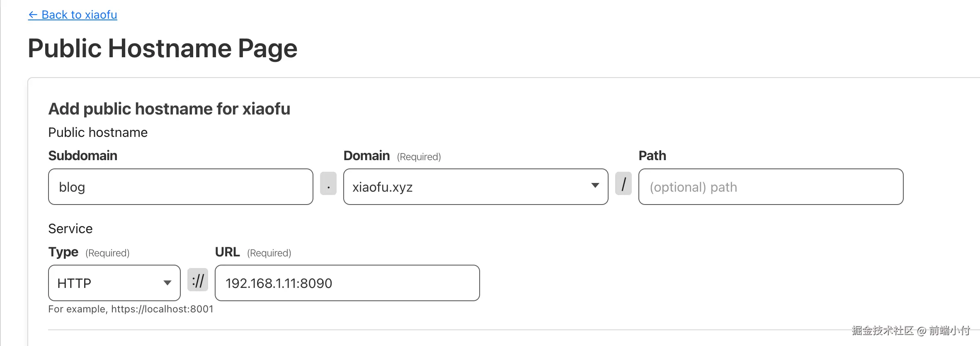This screenshot has height=346, width=980.
Task: Click the Add public hostname for xiaofu title
Action: [169, 109]
